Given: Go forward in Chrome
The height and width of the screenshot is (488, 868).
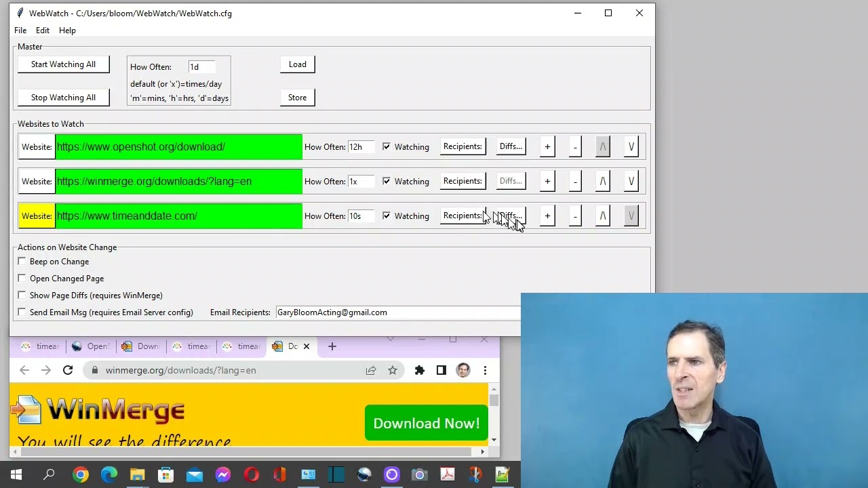Looking at the screenshot, I should pos(46,370).
